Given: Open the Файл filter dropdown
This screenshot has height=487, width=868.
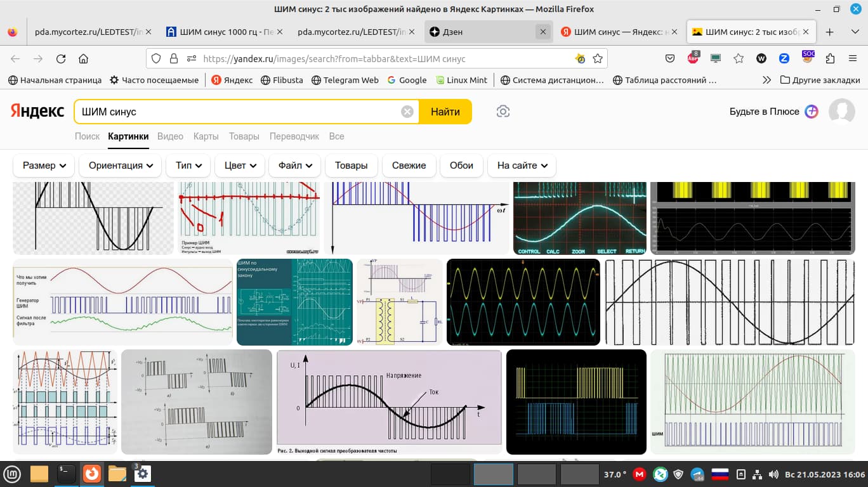Looking at the screenshot, I should (295, 166).
